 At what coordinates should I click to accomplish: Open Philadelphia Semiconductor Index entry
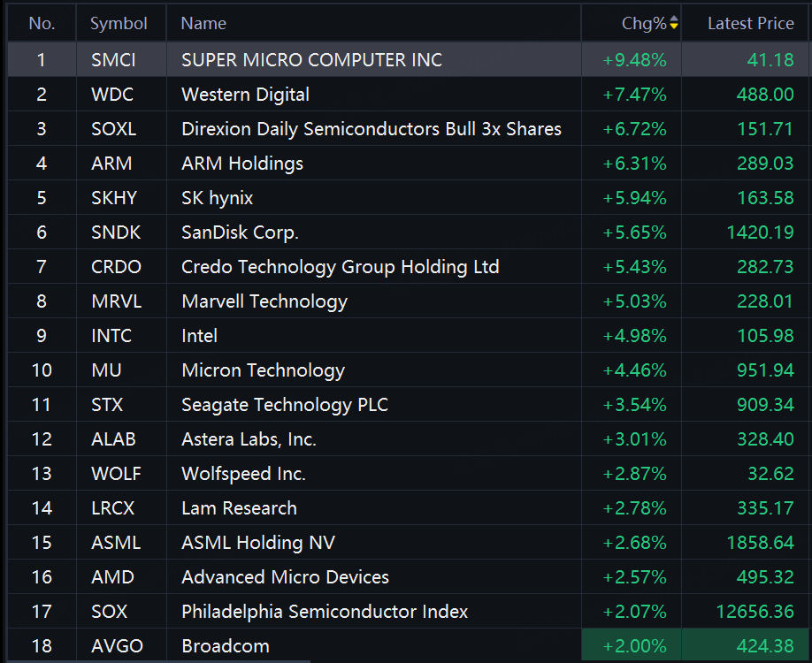coord(325,612)
